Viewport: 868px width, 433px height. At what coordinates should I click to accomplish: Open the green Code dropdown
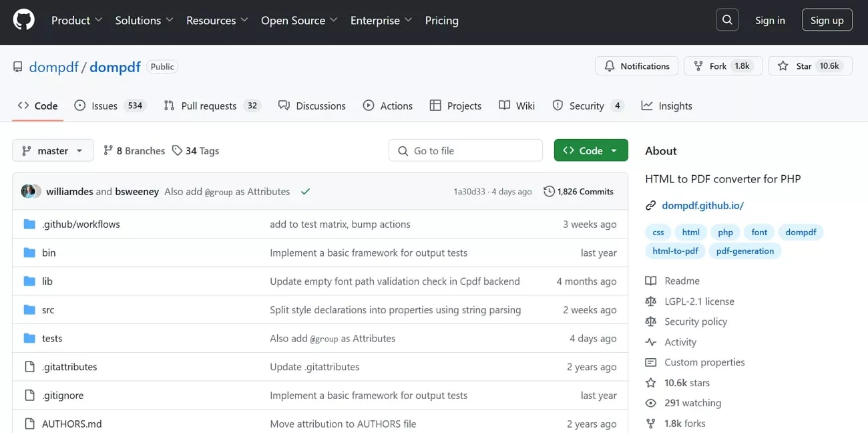coord(590,150)
